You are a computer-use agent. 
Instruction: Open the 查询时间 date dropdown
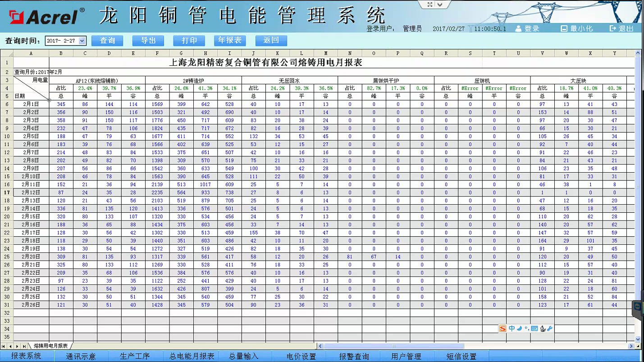pos(82,41)
